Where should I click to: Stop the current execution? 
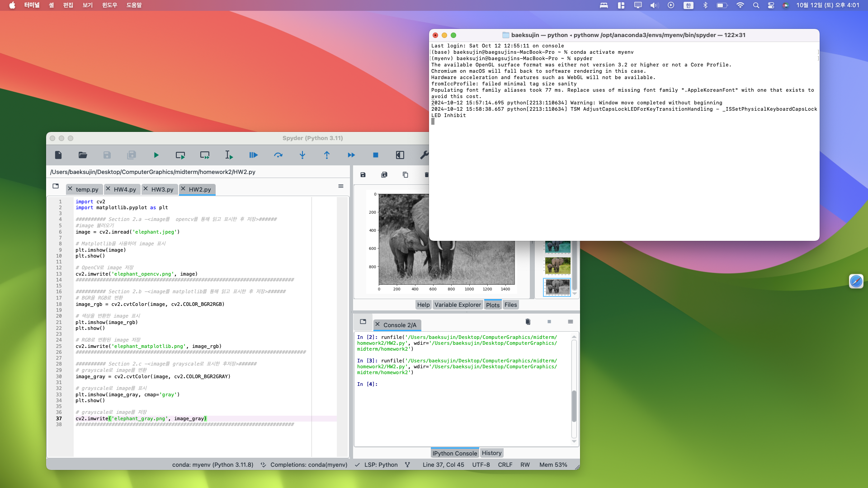pyautogui.click(x=375, y=155)
